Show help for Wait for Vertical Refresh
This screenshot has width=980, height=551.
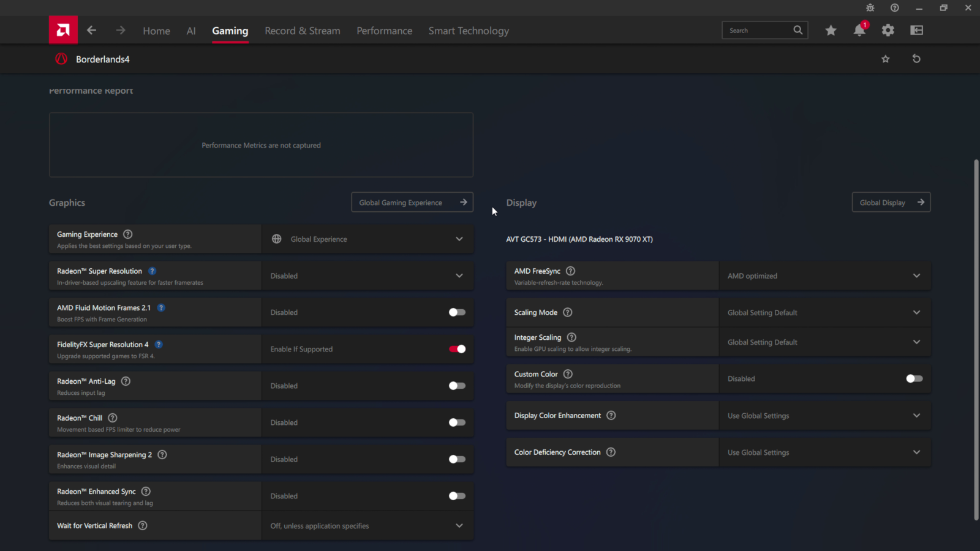coord(143,526)
